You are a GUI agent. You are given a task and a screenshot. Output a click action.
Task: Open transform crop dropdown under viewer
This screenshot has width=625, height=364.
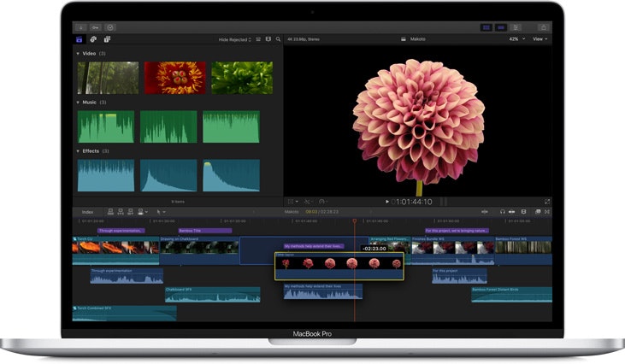point(293,202)
